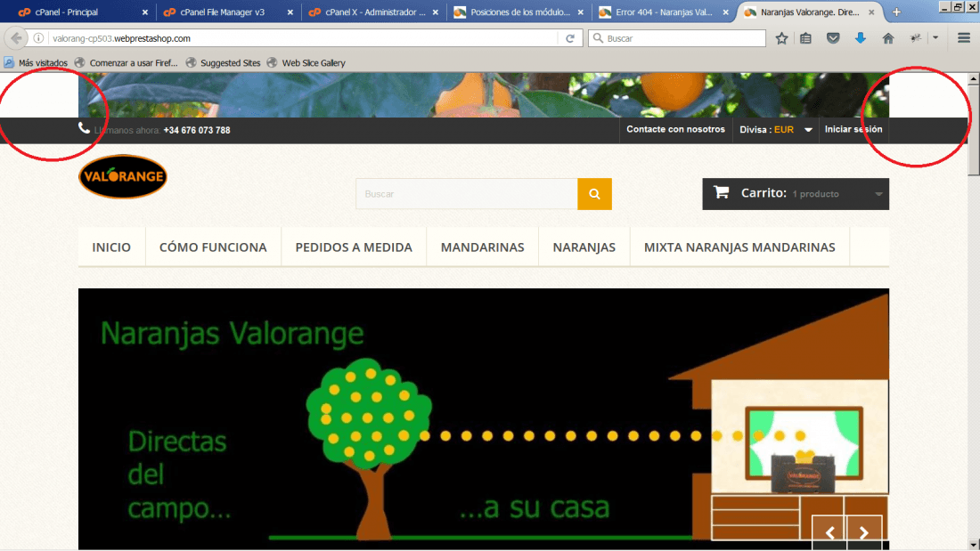Click the URL address bar
The image size is (980, 551).
(303, 38)
